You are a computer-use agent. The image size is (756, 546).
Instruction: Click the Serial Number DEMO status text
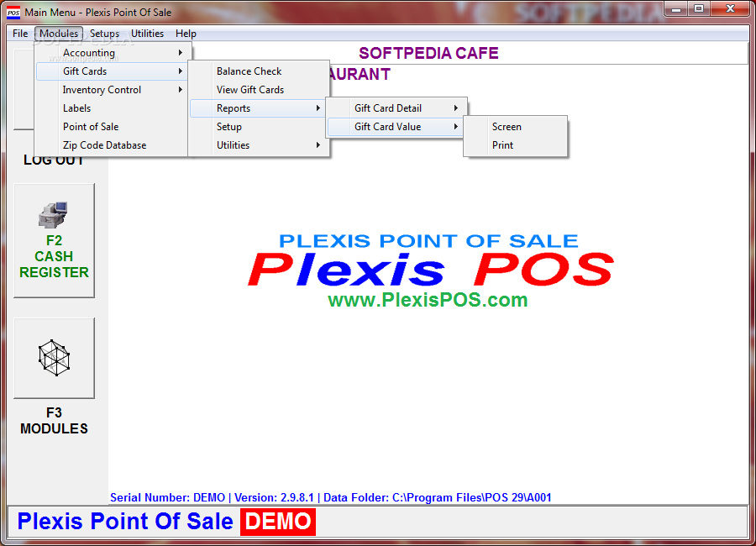[167, 497]
